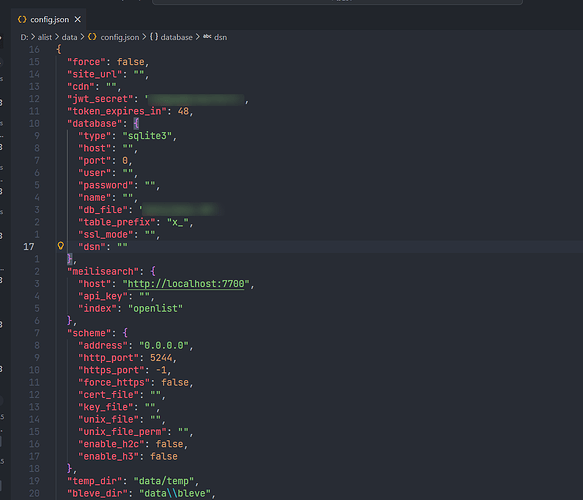This screenshot has width=583, height=500.
Task: Click the "data/temp" value
Action: (x=164, y=481)
